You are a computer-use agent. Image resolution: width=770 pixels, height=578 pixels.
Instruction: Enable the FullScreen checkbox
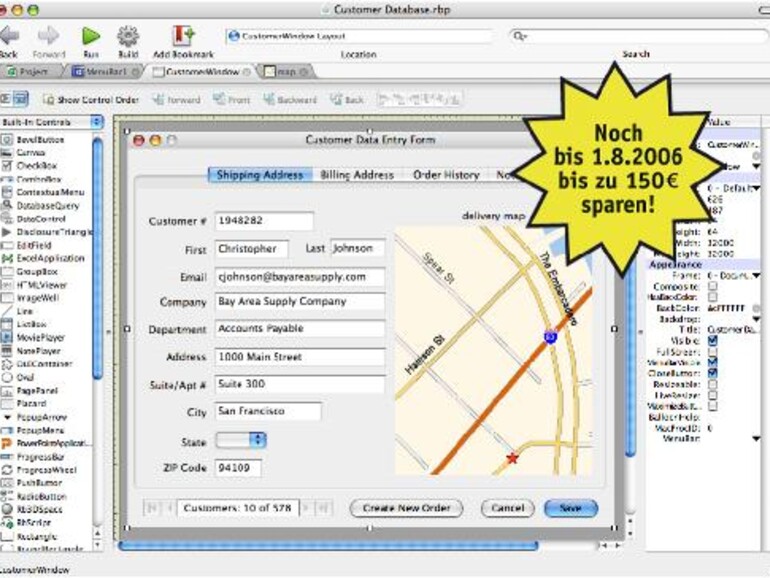pos(713,352)
